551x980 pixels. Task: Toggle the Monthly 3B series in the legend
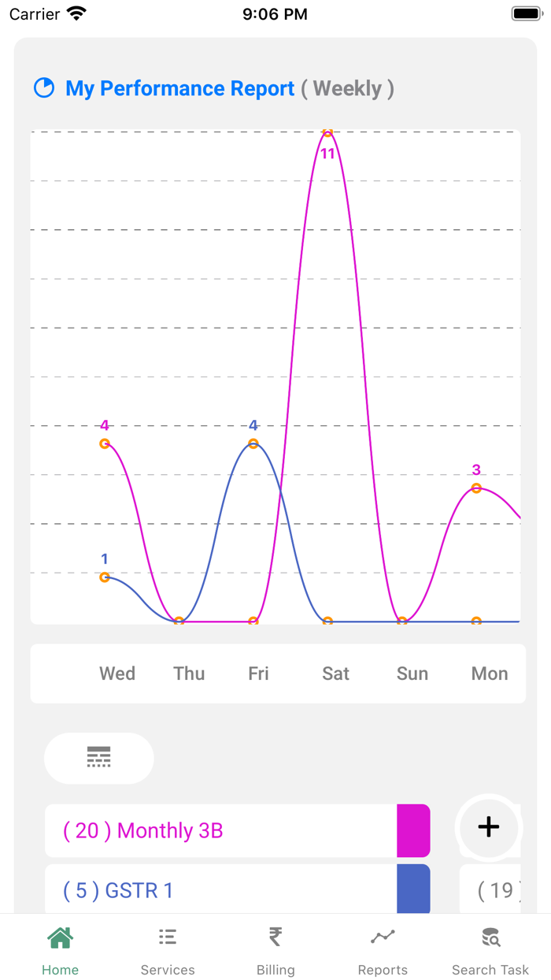(236, 831)
